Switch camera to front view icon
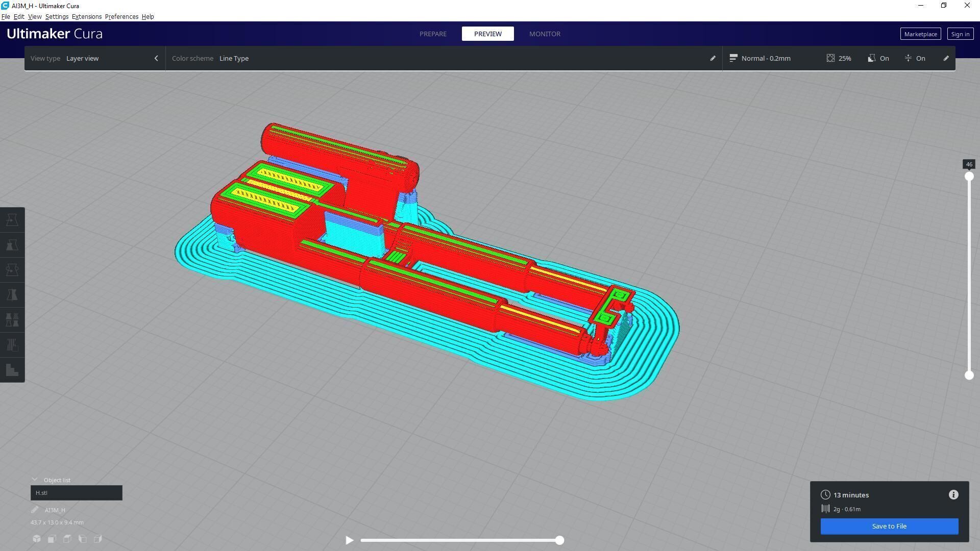The width and height of the screenshot is (980, 551). pyautogui.click(x=52, y=539)
